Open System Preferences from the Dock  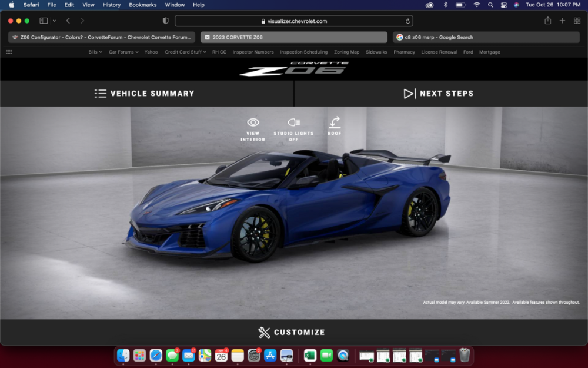[x=254, y=355]
